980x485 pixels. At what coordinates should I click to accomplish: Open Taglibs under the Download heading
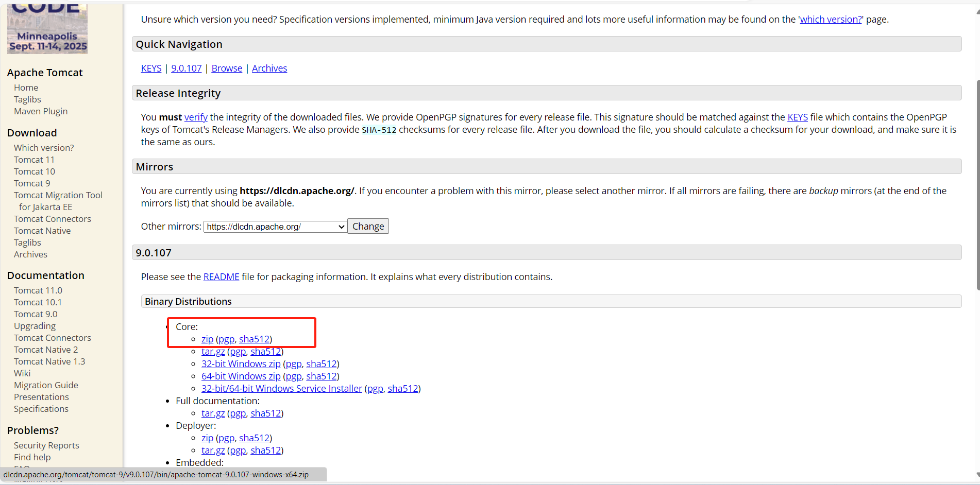(27, 242)
